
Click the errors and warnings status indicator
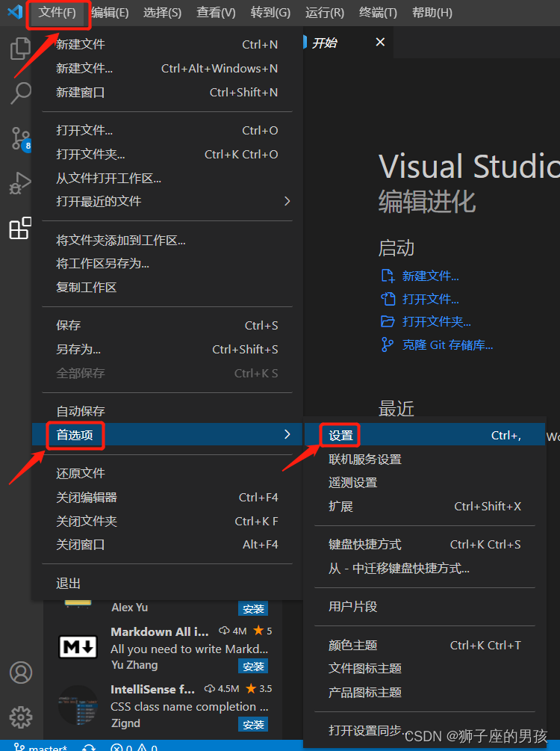point(134,747)
